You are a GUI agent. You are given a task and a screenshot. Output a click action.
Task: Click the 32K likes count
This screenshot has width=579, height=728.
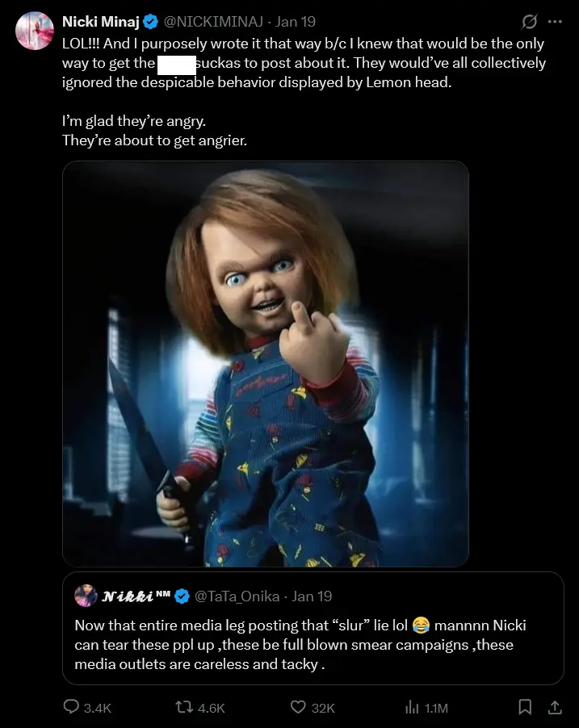tap(322, 708)
